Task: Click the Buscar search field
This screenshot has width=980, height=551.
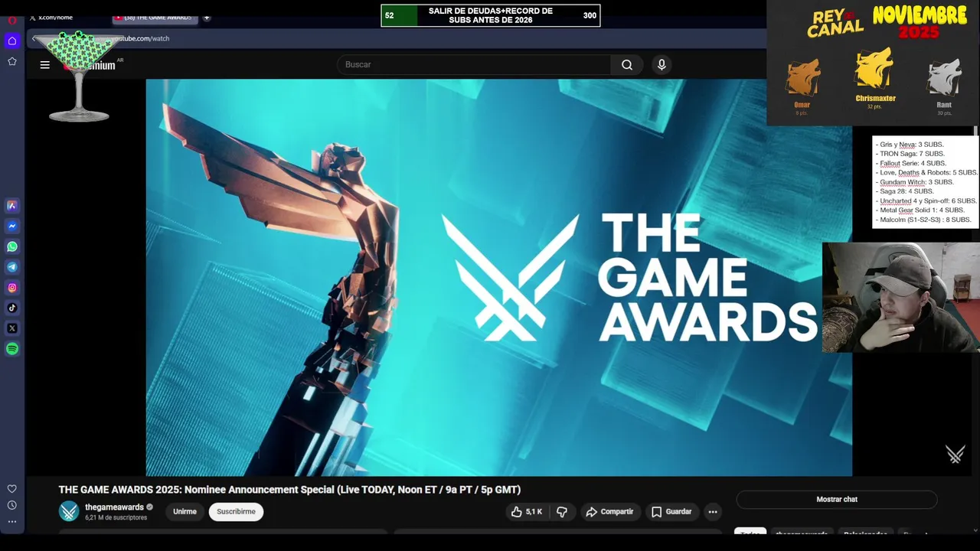Action: (474, 65)
